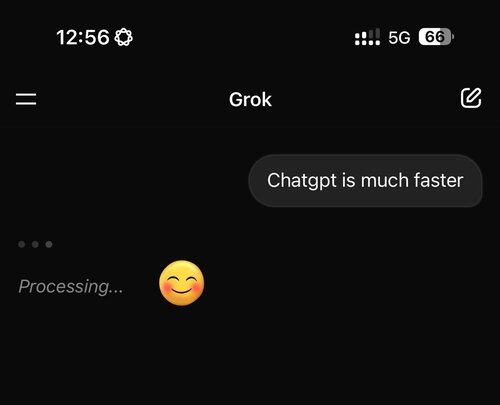Open the hamburger side menu
The width and height of the screenshot is (500, 405).
[x=26, y=99]
